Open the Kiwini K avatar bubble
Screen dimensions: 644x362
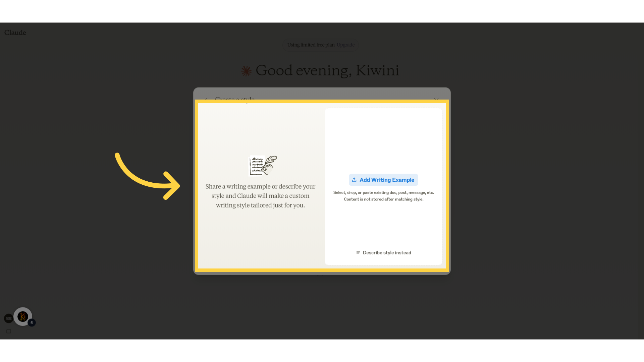(23, 316)
